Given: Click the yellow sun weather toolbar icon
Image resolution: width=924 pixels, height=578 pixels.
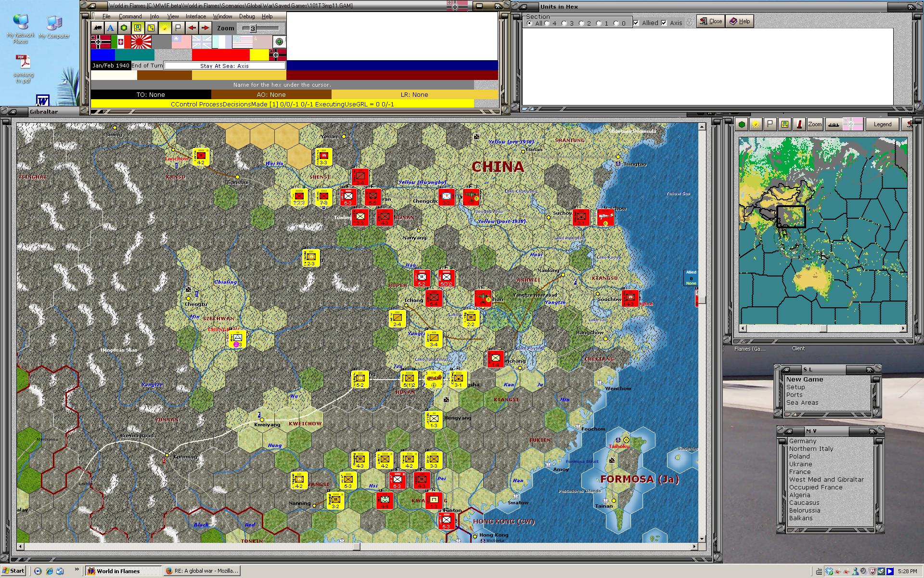Looking at the screenshot, I should pyautogui.click(x=165, y=28).
